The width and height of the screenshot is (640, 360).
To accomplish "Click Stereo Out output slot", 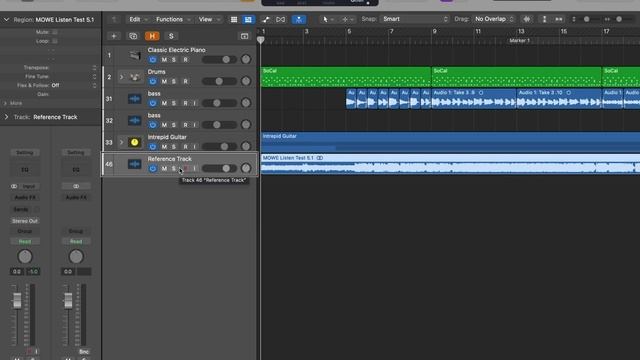I will (25, 221).
